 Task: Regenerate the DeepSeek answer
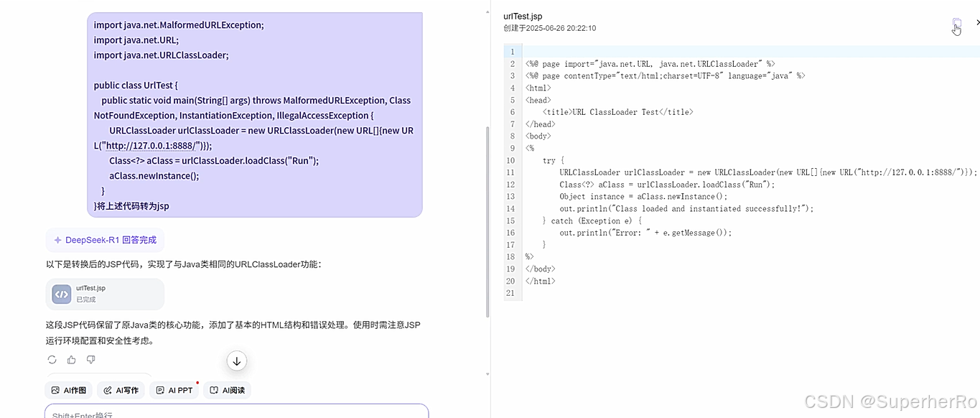click(52, 359)
